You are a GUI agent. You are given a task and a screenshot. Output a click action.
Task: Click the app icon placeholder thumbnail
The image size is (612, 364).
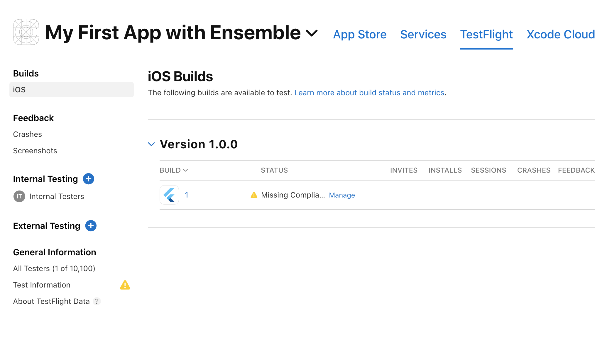(27, 32)
